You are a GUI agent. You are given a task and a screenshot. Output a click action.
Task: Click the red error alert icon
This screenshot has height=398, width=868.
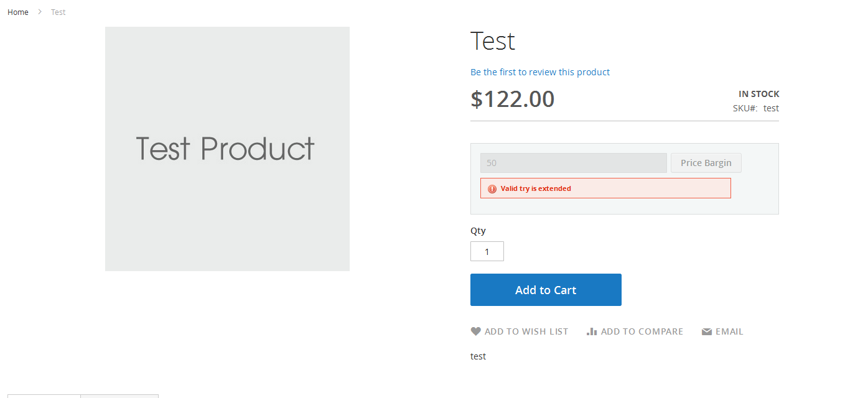[x=492, y=189]
